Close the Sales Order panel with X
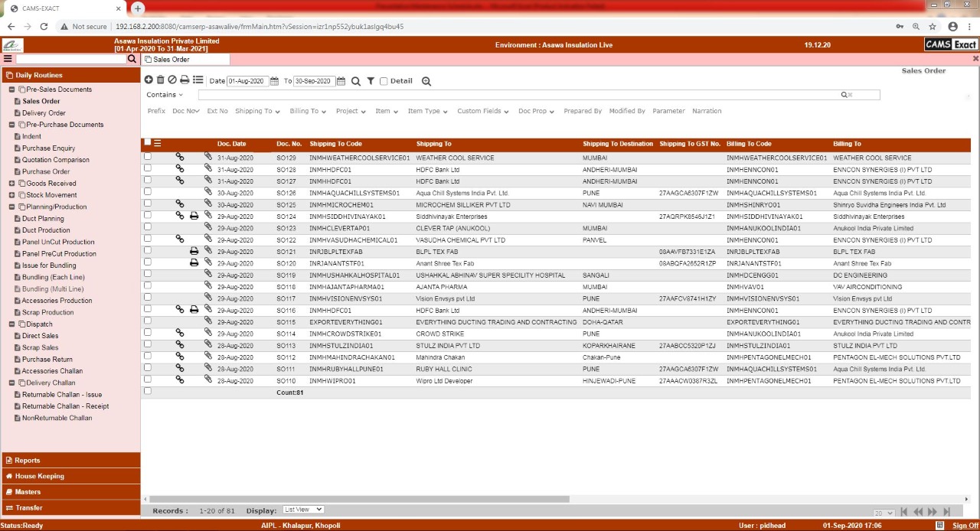This screenshot has height=531, width=980. click(x=975, y=59)
